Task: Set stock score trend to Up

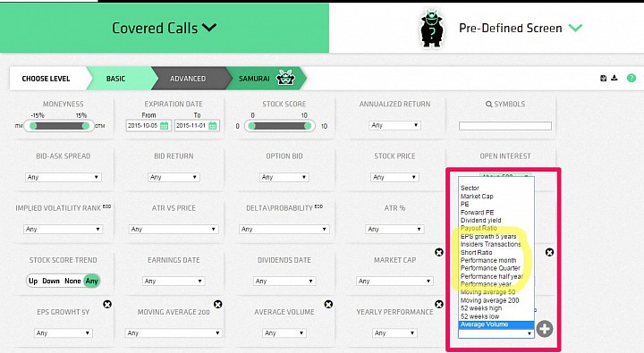Action: [x=33, y=281]
